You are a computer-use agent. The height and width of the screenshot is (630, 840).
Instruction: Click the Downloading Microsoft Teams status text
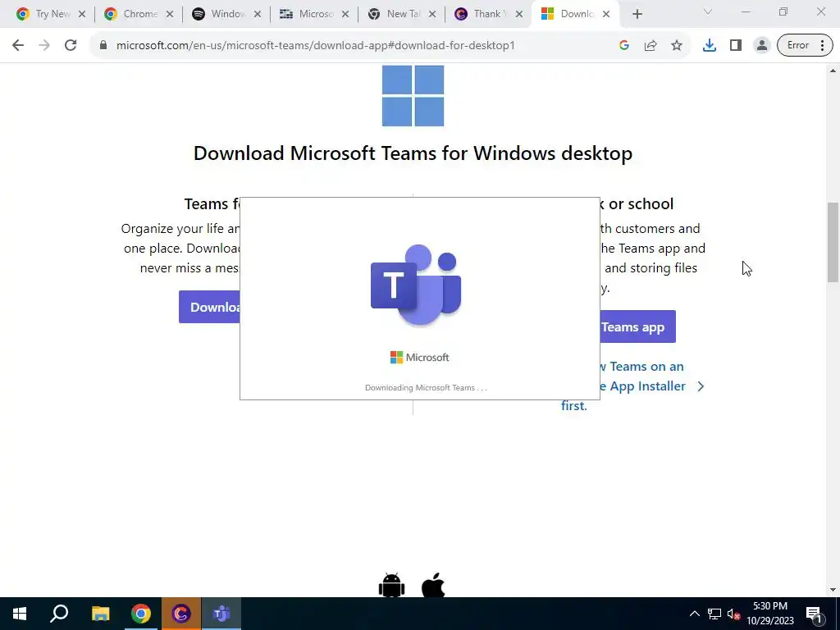tap(426, 388)
